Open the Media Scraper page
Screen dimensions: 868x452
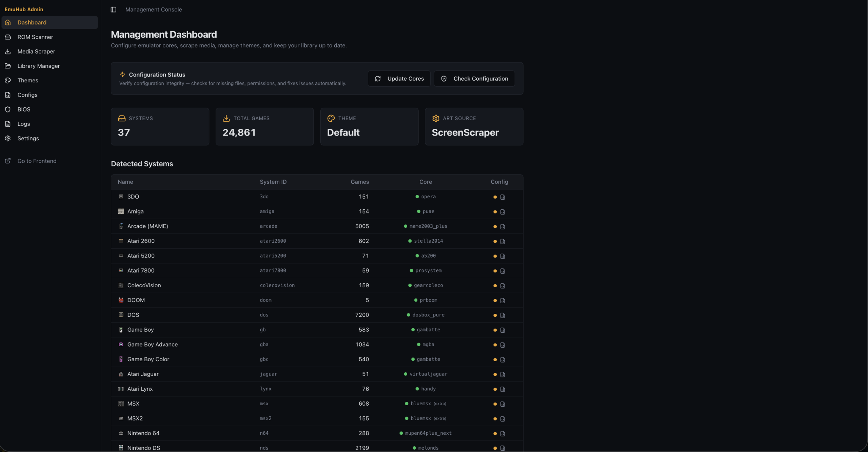(36, 52)
